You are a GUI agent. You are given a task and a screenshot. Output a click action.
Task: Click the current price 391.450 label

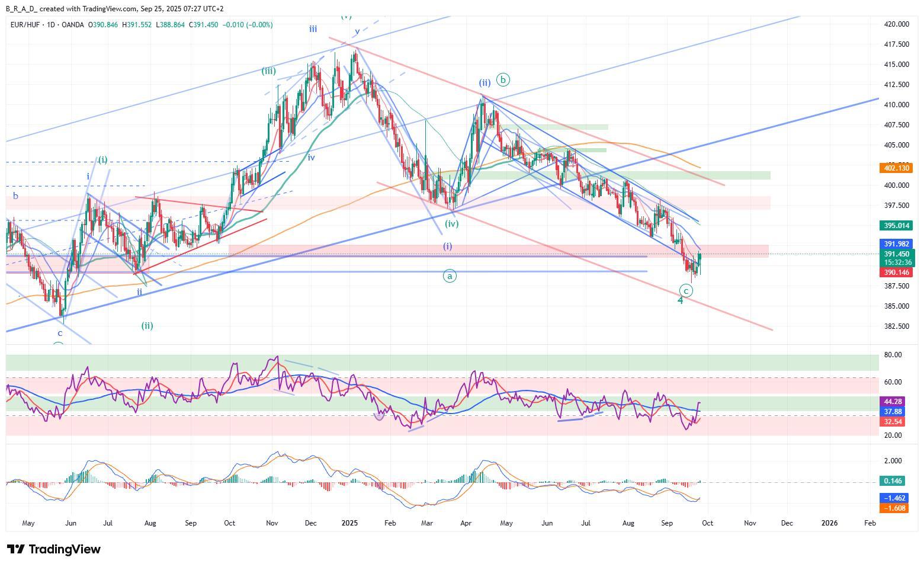(896, 254)
